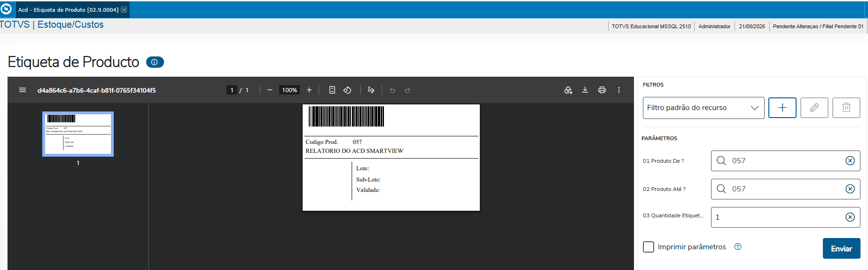Select page 1 thumbnail in sidebar
Image resolution: width=868 pixels, height=270 pixels.
[x=78, y=134]
